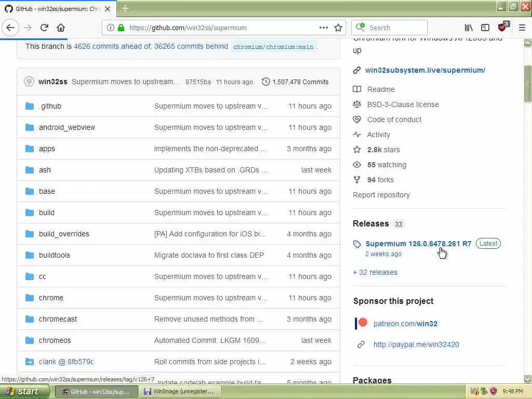Image resolution: width=532 pixels, height=399 pixels.
Task: Open win32subsystem.live/supermium website link
Action: click(425, 70)
